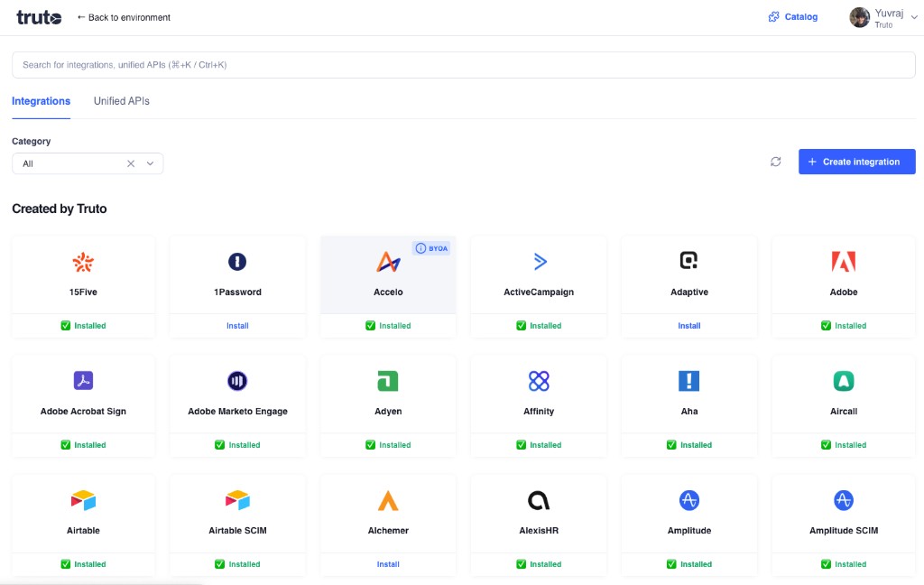Install the Adaptive integration
This screenshot has width=924, height=585.
pos(688,326)
